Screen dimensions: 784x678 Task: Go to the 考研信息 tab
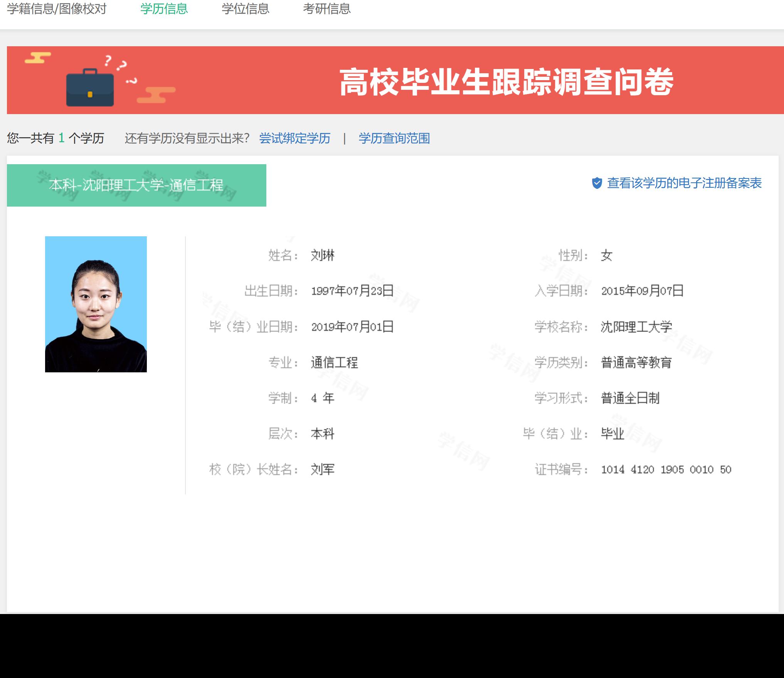326,9
